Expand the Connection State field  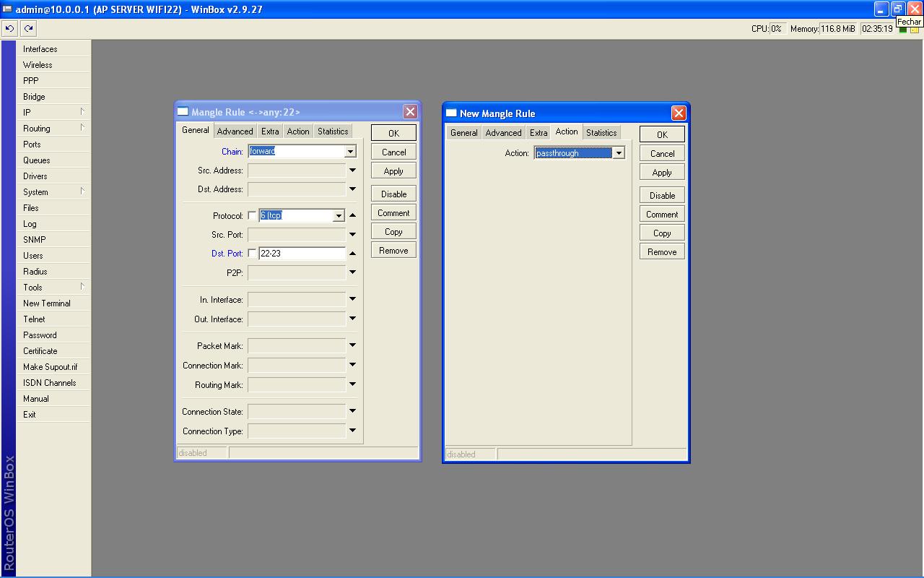point(352,411)
